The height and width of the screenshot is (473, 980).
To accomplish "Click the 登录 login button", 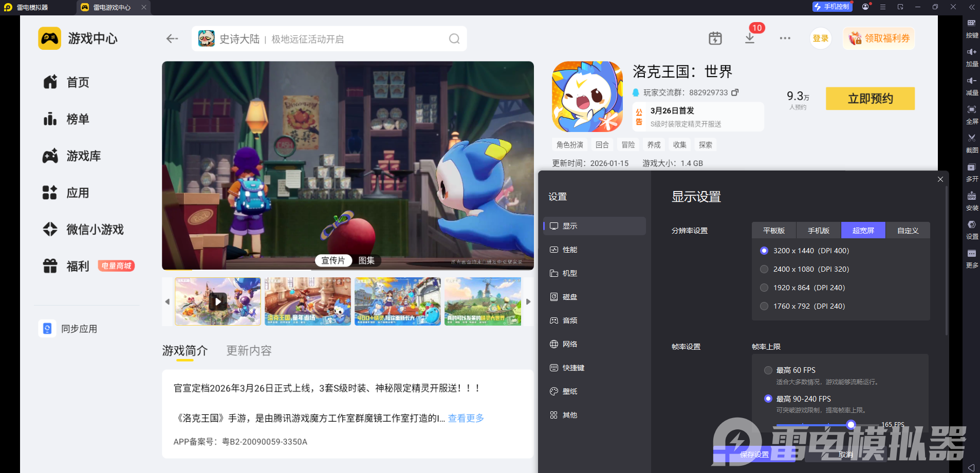I will coord(821,39).
